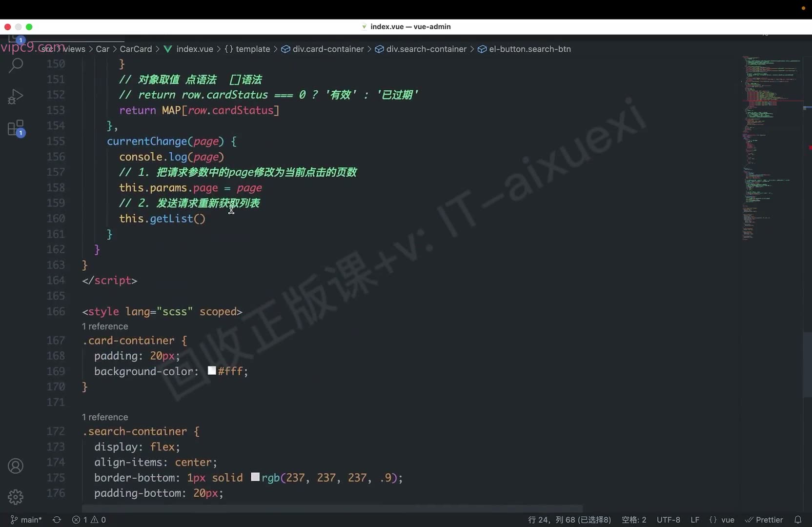Select the CarCard breadcrumb segment

(136, 49)
